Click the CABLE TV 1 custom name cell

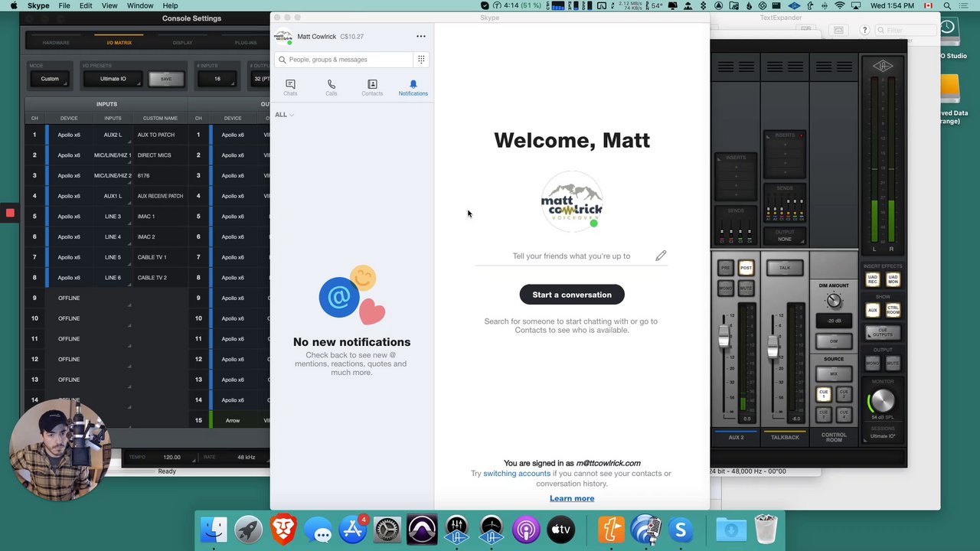click(160, 257)
